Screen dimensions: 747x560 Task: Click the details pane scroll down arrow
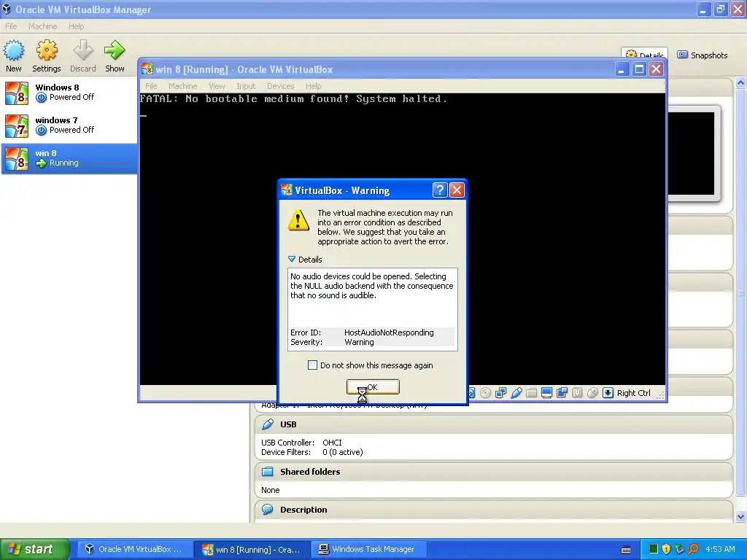click(741, 517)
